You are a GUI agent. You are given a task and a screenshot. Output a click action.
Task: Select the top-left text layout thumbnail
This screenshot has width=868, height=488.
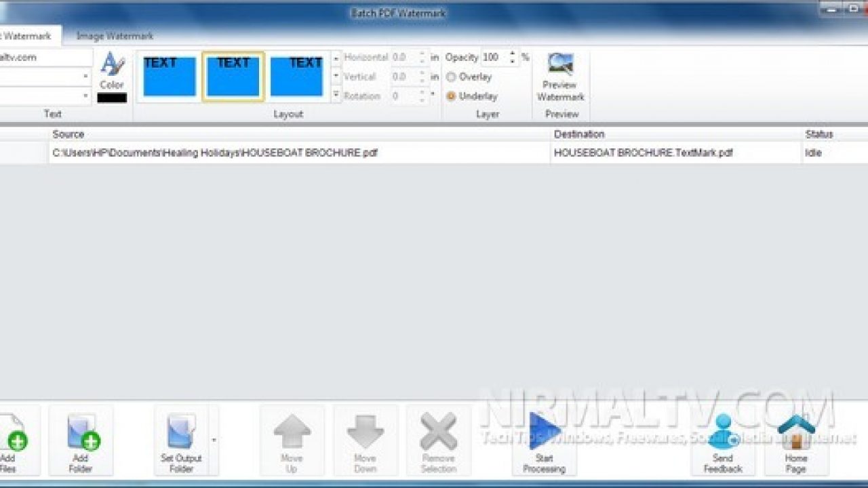pyautogui.click(x=170, y=77)
